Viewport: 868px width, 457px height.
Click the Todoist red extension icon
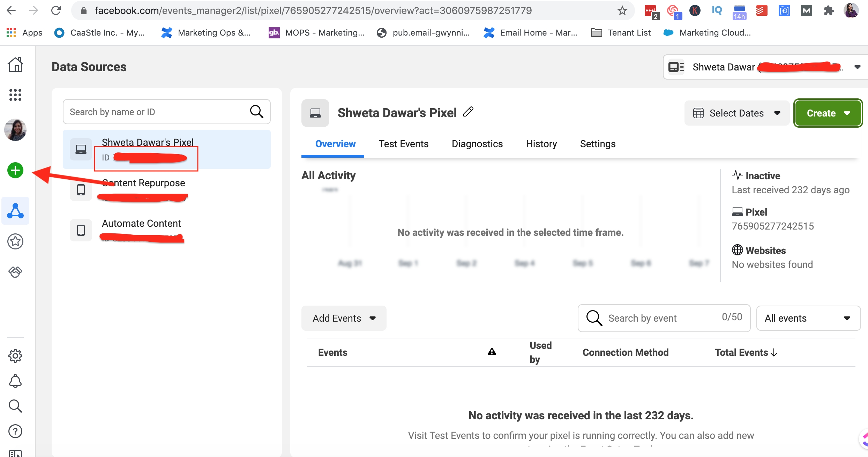tap(762, 10)
